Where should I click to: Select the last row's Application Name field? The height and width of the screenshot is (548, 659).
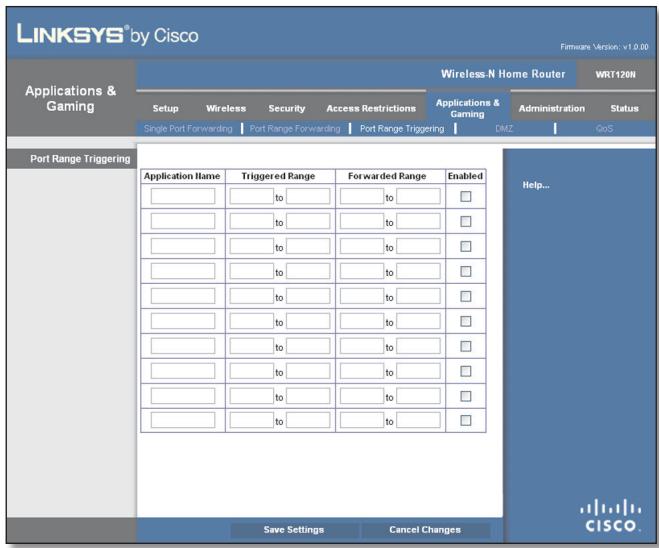coord(183,420)
